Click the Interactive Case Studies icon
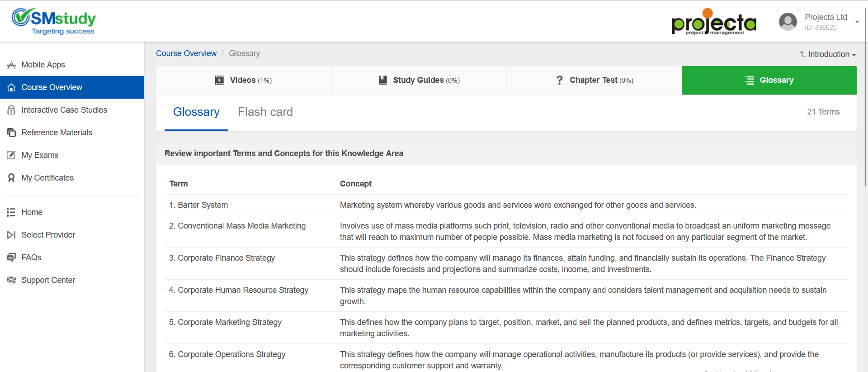 coord(11,110)
